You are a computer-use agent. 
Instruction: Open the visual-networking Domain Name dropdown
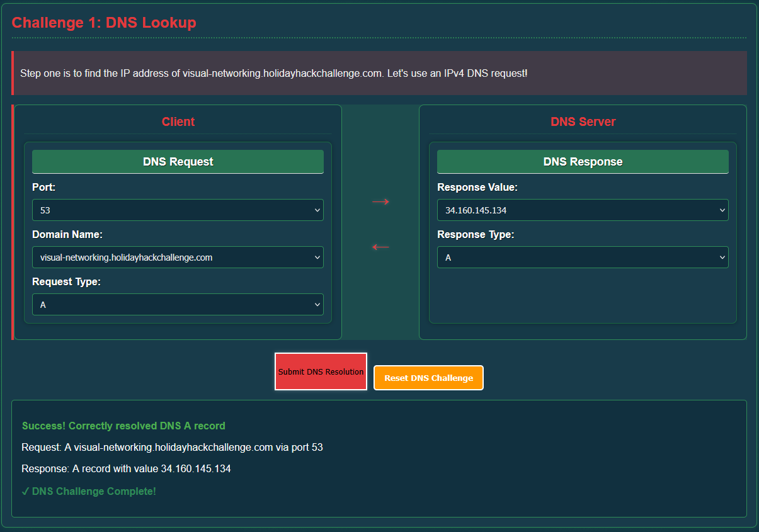pyautogui.click(x=178, y=257)
